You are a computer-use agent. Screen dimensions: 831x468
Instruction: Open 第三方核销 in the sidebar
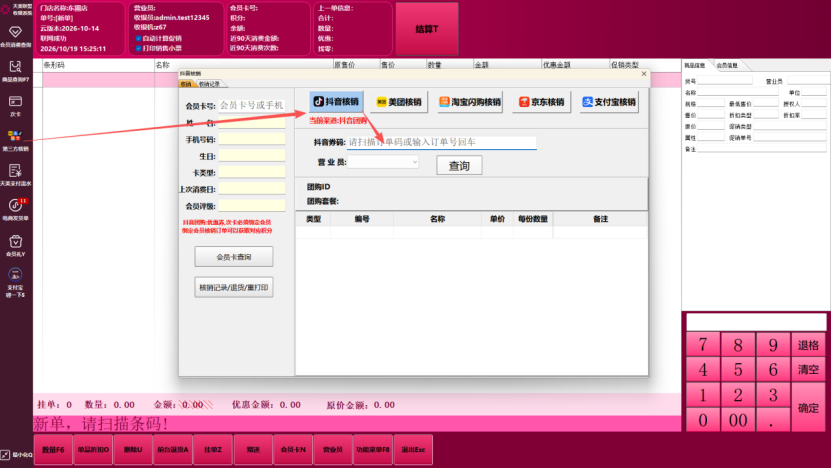pyautogui.click(x=15, y=140)
